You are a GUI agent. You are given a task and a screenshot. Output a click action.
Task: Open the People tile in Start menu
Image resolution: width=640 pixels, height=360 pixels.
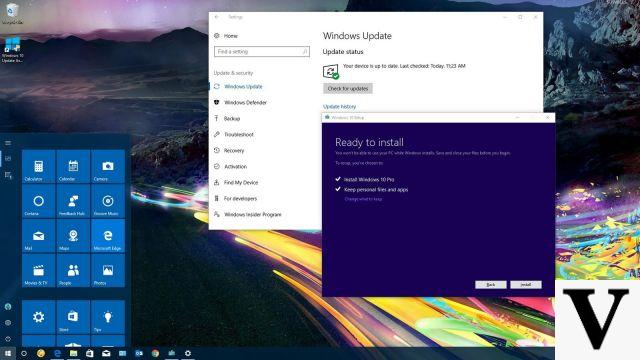point(73,270)
